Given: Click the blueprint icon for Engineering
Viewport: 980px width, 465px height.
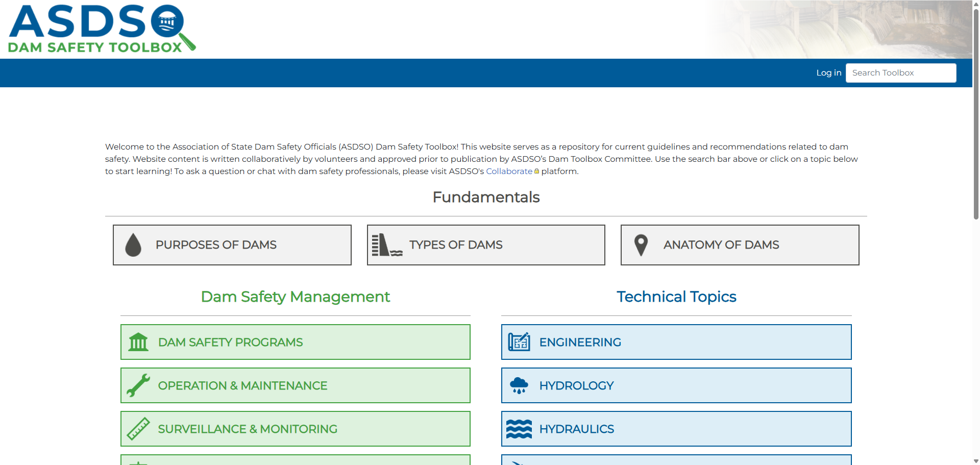Looking at the screenshot, I should [x=519, y=342].
